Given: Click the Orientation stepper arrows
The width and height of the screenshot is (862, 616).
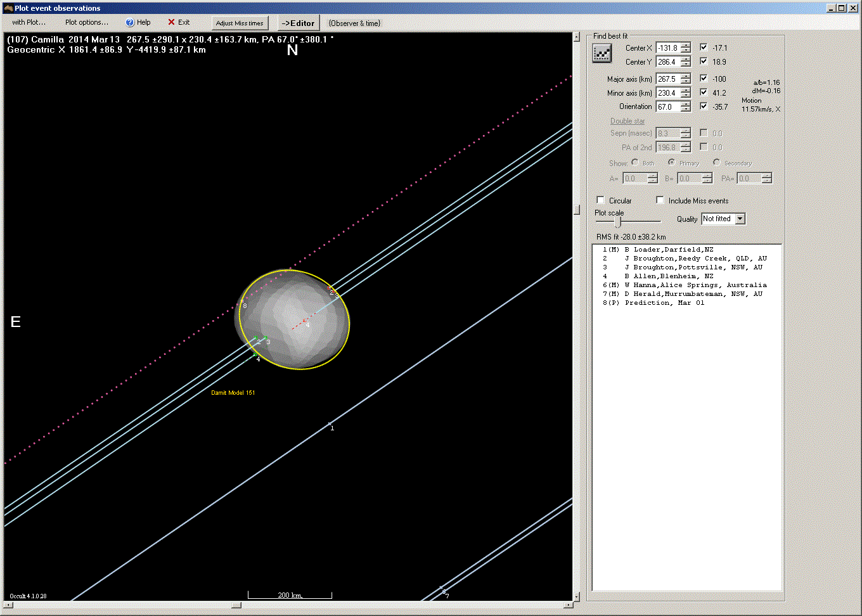Looking at the screenshot, I should click(x=686, y=107).
